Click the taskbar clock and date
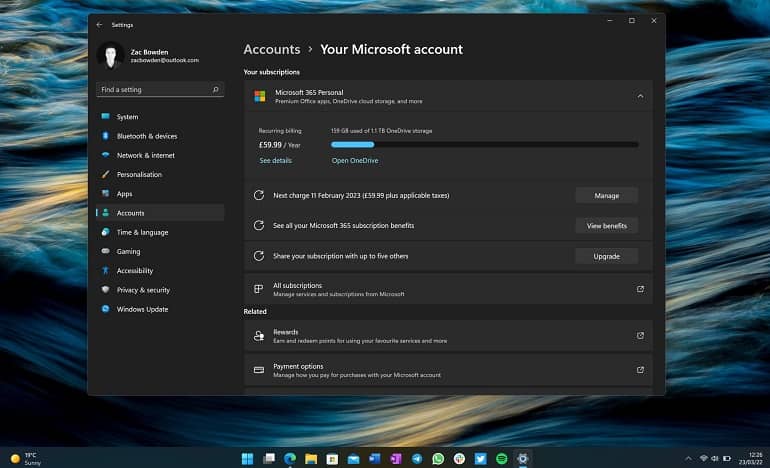 (x=751, y=459)
